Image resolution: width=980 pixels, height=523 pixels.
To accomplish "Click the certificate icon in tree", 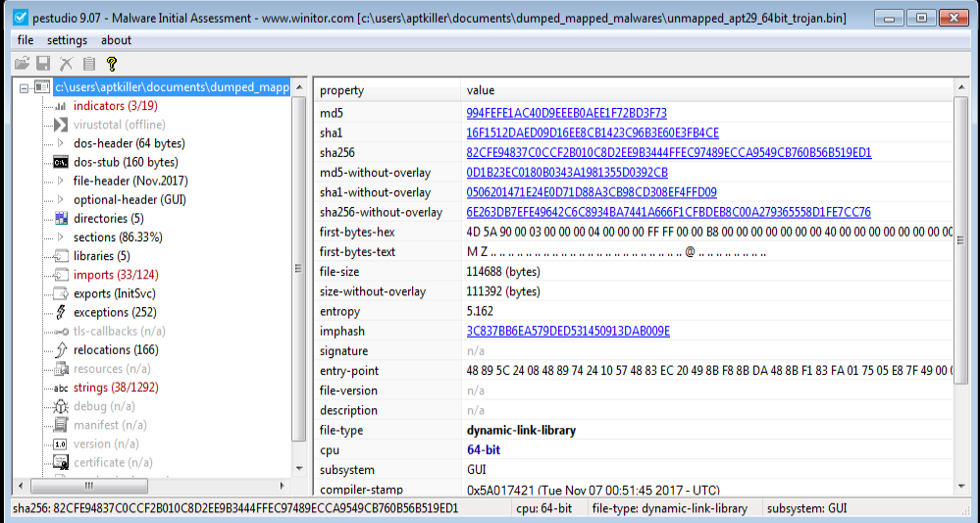I will (61, 463).
